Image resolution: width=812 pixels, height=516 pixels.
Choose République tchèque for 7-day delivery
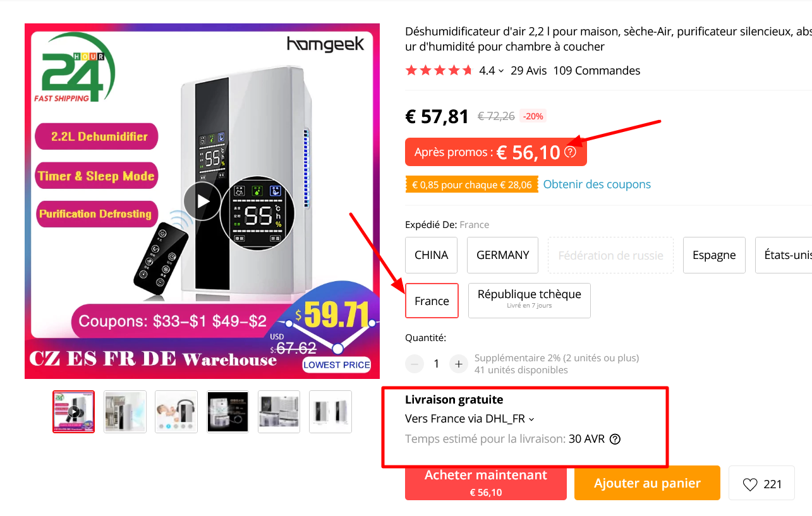529,300
